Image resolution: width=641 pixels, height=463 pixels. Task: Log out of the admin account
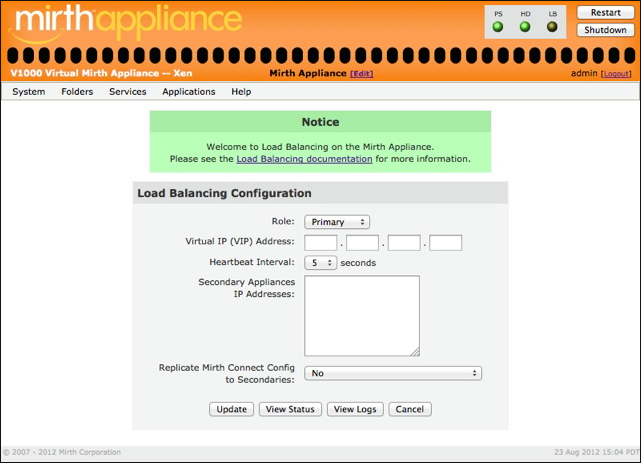point(616,74)
